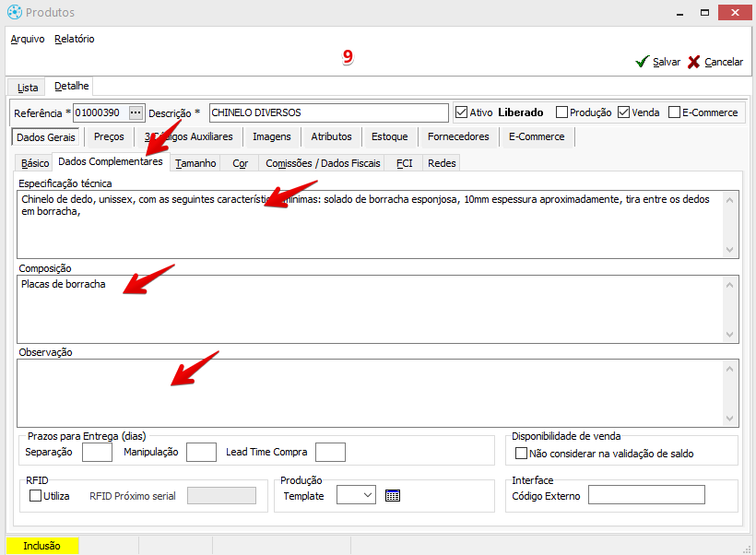Image resolution: width=756 pixels, height=555 pixels.
Task: Open the Referência lookup ellipsis button
Action: (136, 112)
